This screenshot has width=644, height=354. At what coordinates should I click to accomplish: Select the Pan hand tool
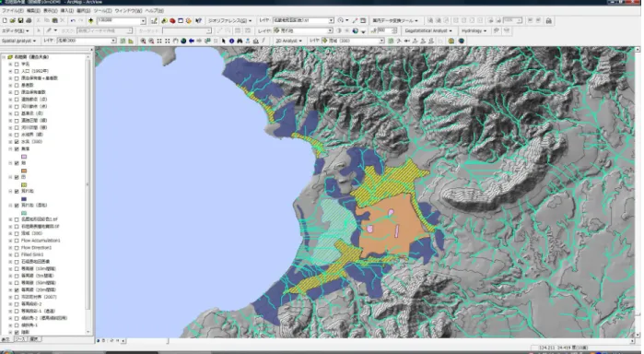[x=175, y=41]
